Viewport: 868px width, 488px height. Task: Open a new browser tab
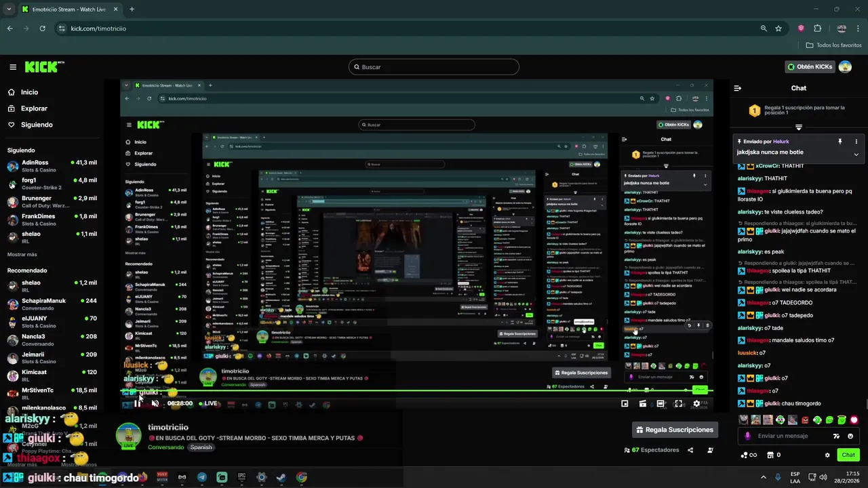click(x=132, y=9)
